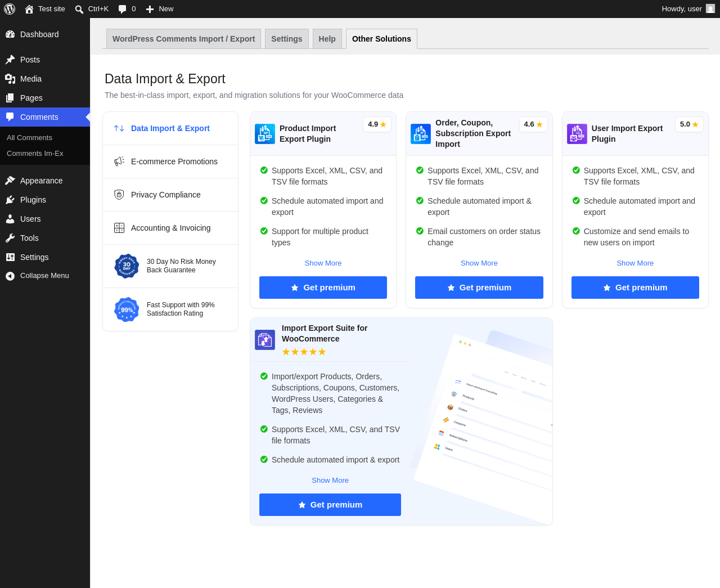Select the Other Solutions tab
The width and height of the screenshot is (720, 588).
(381, 39)
